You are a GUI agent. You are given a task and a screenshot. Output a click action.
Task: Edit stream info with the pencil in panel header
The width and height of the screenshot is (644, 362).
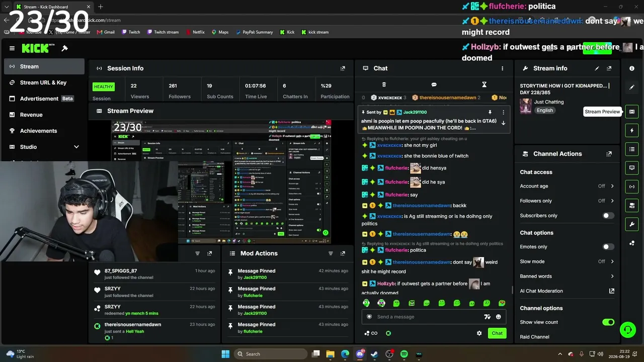click(597, 68)
